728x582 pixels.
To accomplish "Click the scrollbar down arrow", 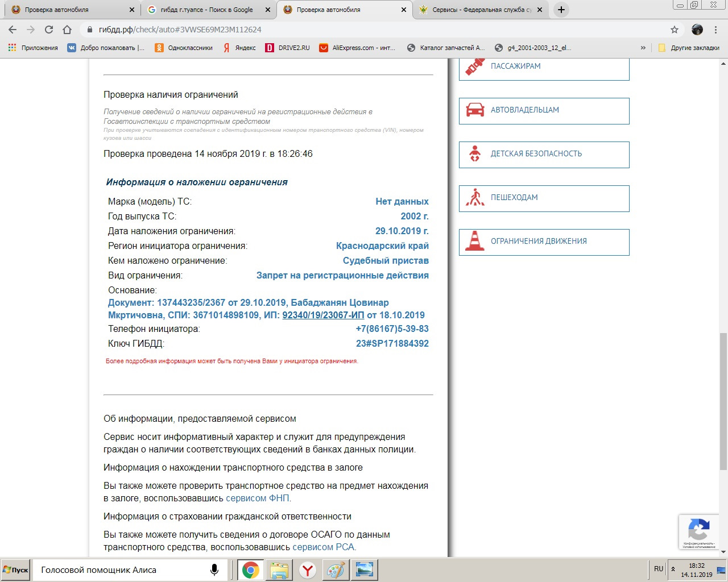I will click(723, 552).
